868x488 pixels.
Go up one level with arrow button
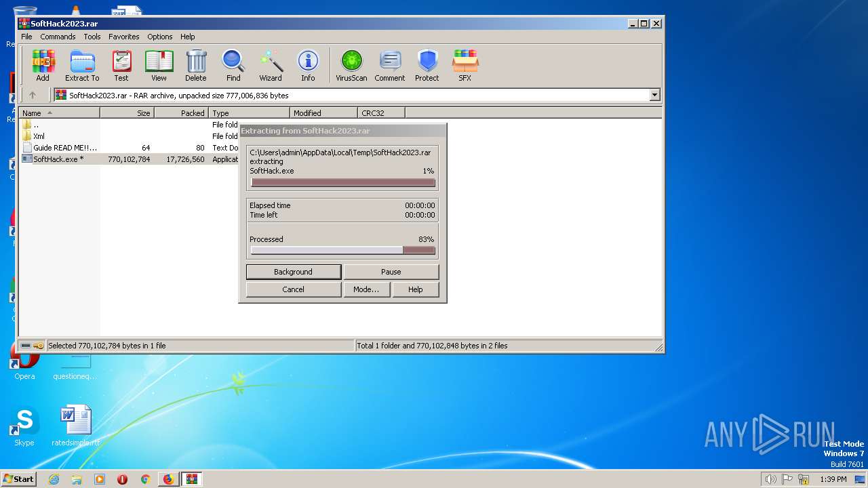tap(32, 96)
